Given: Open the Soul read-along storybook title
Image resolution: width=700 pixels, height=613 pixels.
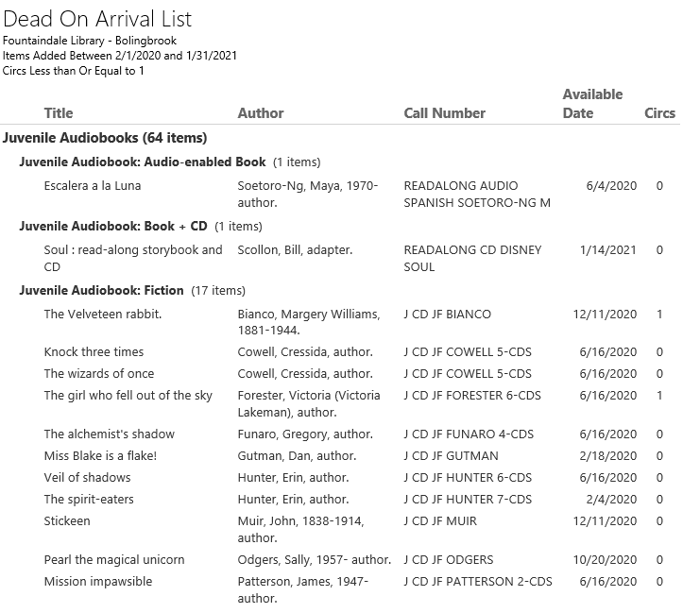Looking at the screenshot, I should (x=133, y=250).
